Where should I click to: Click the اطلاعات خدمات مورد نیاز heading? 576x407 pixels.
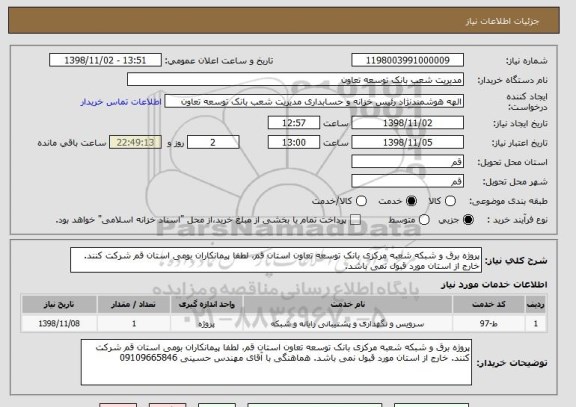[x=494, y=284]
